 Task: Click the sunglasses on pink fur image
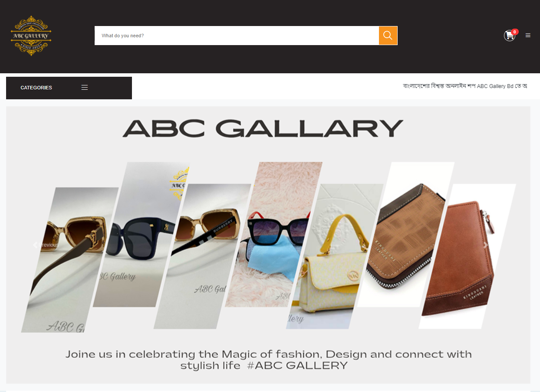click(274, 234)
